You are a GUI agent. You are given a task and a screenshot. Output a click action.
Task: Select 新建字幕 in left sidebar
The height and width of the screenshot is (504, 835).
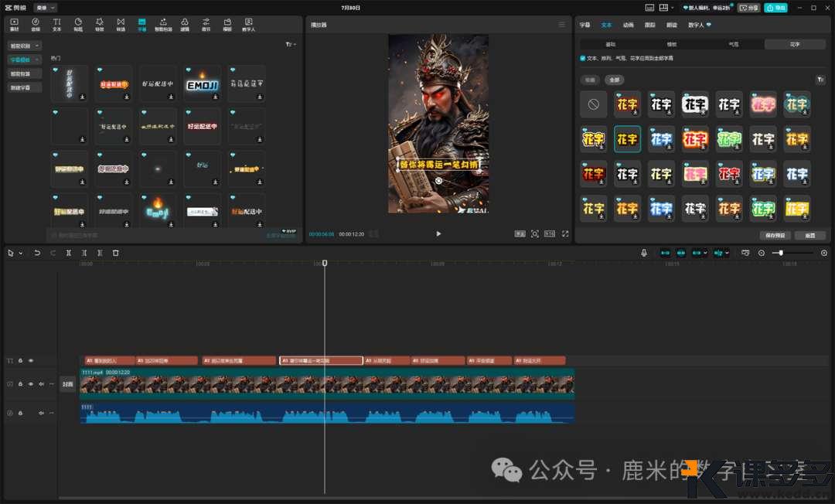[25, 87]
